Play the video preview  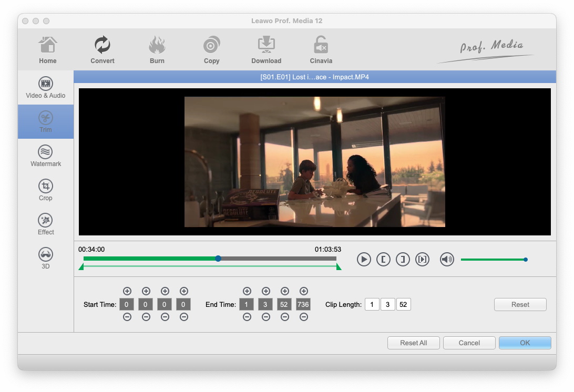click(364, 259)
